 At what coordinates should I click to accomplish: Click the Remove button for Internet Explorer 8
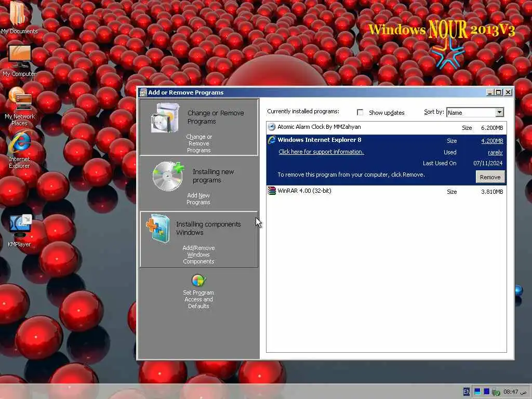[x=490, y=177]
